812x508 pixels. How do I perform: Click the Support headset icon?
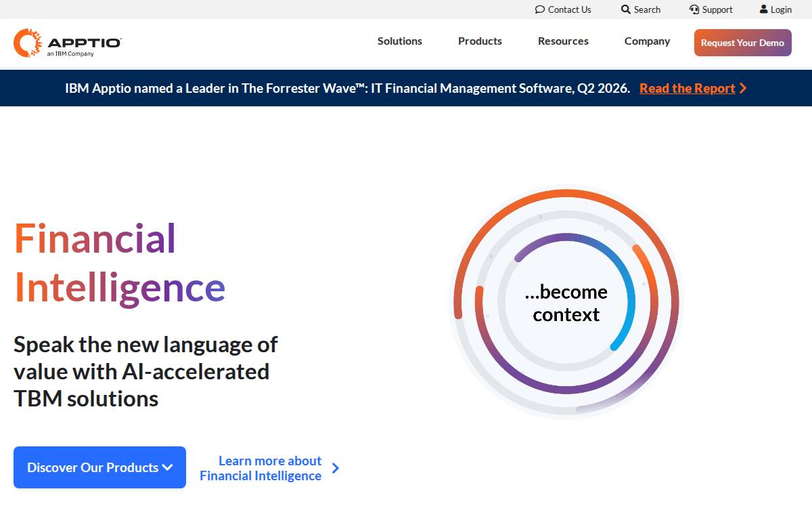click(694, 9)
